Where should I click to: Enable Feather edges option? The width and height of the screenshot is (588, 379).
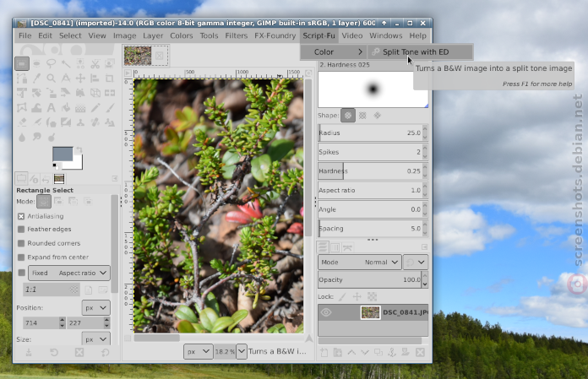[21, 230]
